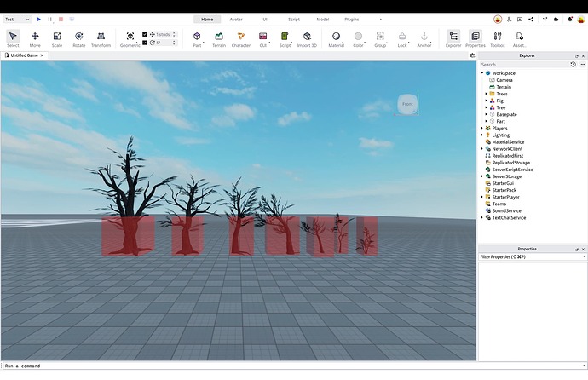Toggle the Properties panel button
The width and height of the screenshot is (588, 380).
click(x=476, y=38)
